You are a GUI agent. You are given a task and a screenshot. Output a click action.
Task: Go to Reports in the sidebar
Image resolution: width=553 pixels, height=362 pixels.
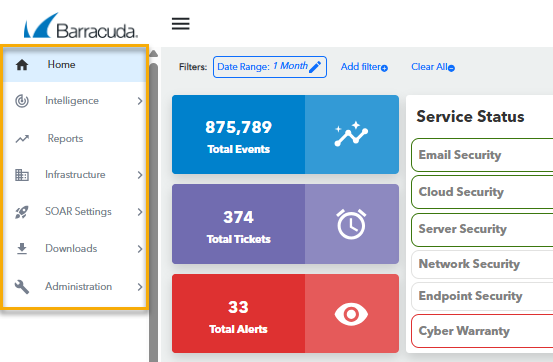pos(74,139)
